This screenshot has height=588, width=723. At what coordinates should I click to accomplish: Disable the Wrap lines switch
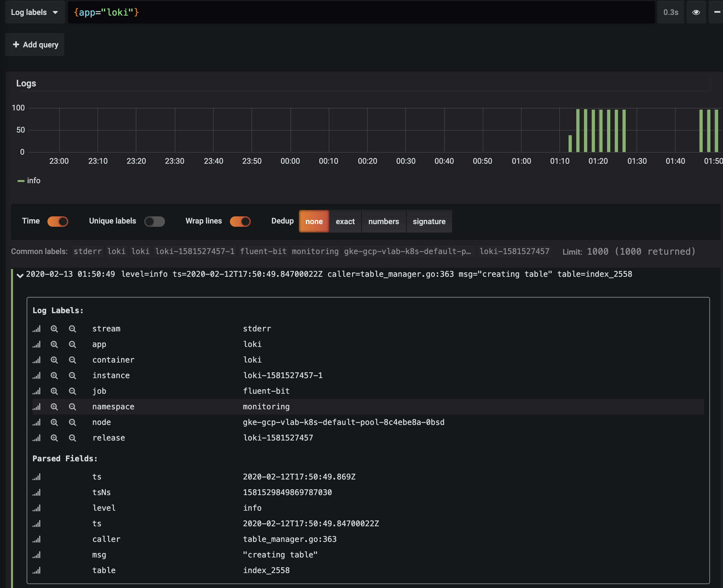pyautogui.click(x=240, y=222)
